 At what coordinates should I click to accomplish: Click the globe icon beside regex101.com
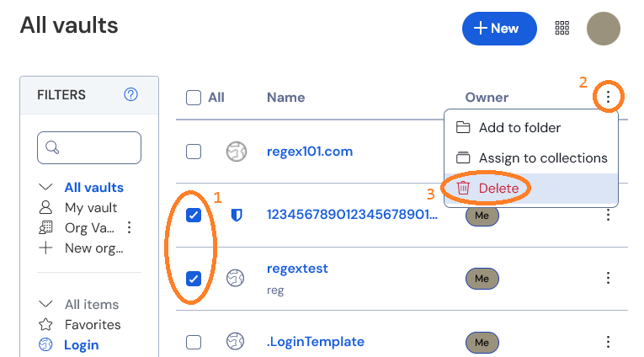(x=237, y=152)
